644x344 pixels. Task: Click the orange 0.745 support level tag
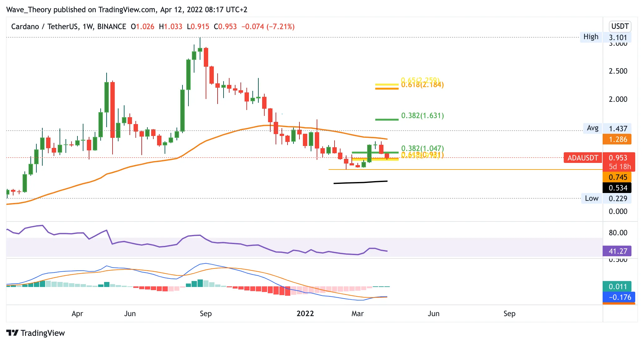click(617, 177)
